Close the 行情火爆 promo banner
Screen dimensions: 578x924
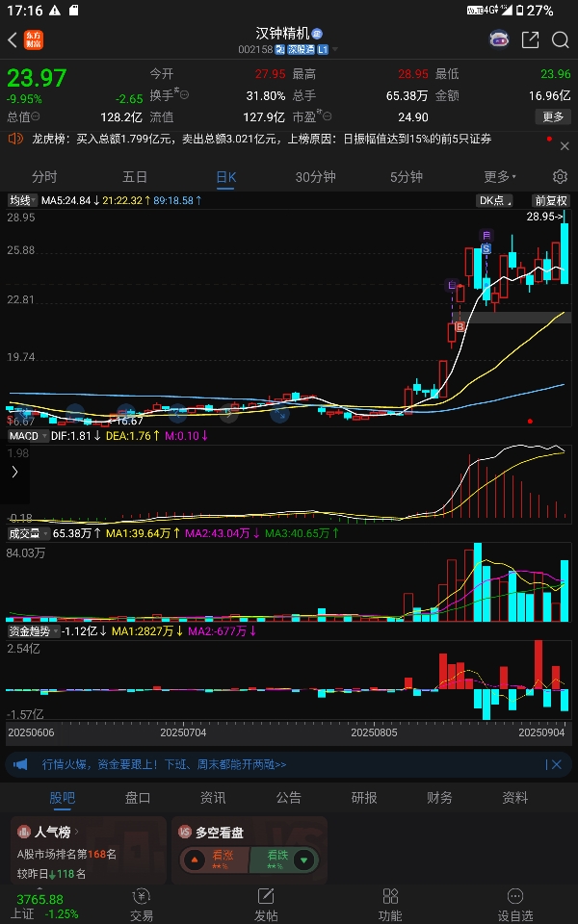556,765
